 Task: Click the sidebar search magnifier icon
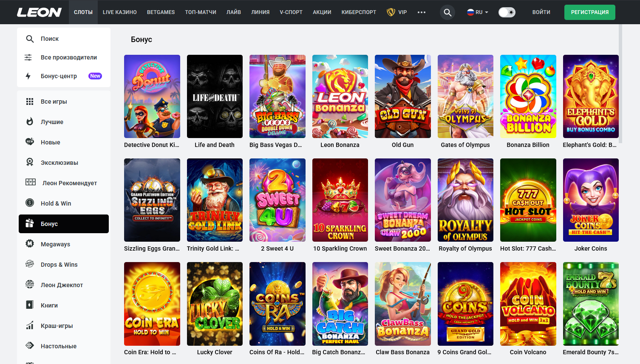[30, 39]
